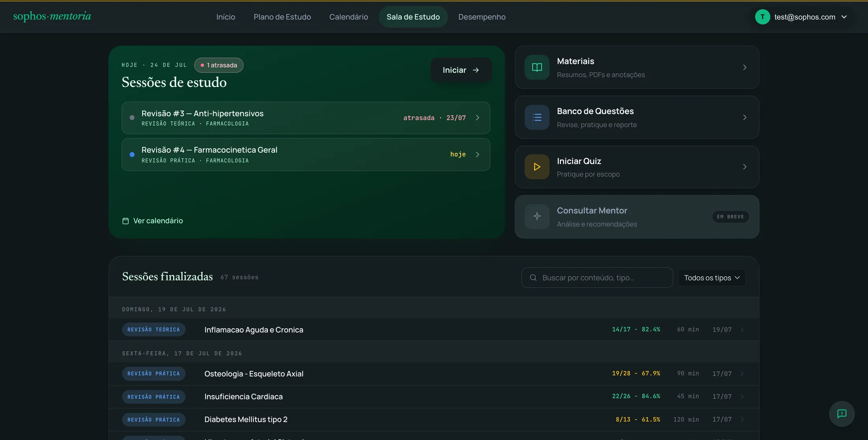The image size is (868, 440).
Task: Click the EM BREVE badge
Action: 730,217
